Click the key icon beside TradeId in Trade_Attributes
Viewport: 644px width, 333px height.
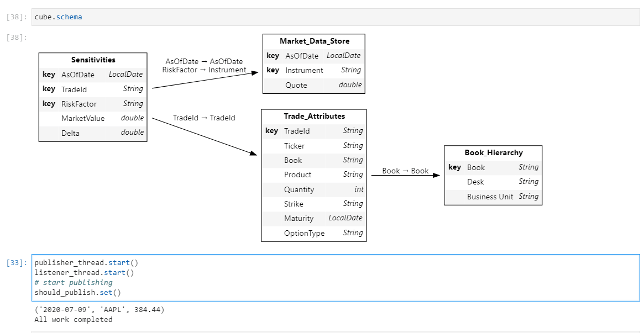point(273,131)
